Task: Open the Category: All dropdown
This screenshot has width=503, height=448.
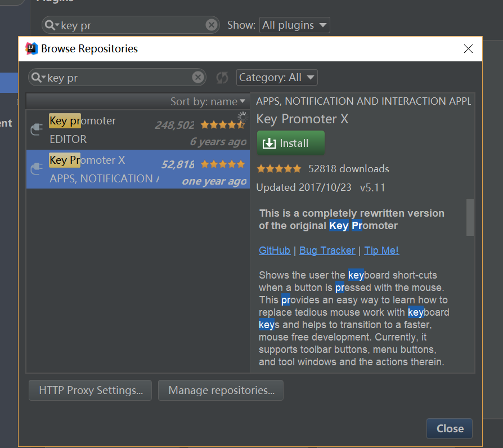Action: click(277, 77)
